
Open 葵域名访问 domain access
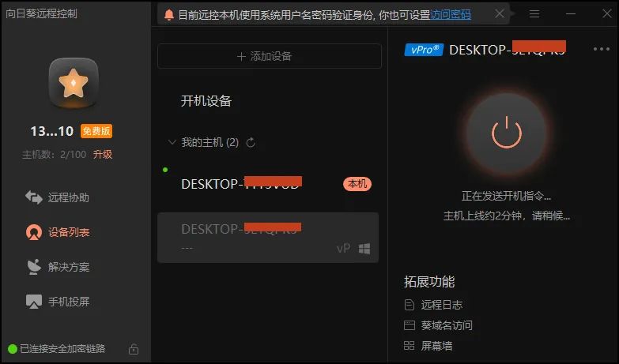tap(438, 325)
